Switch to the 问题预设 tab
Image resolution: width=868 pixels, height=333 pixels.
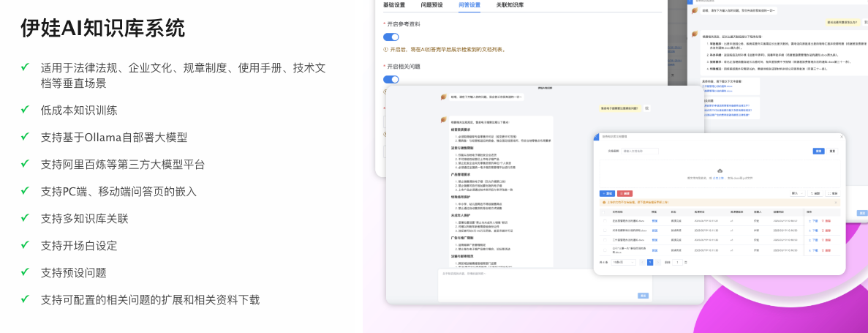[431, 5]
